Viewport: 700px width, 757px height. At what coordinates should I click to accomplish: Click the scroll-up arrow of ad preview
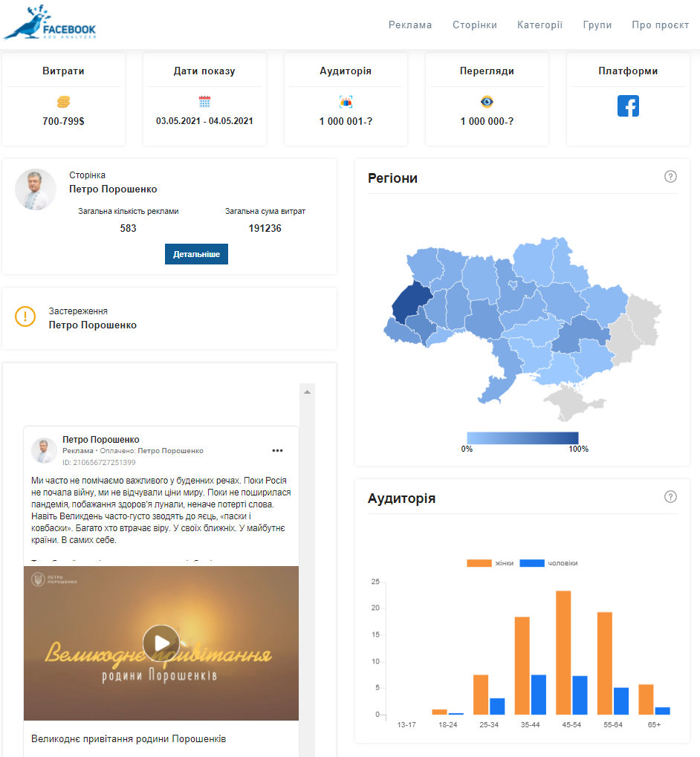coord(308,391)
